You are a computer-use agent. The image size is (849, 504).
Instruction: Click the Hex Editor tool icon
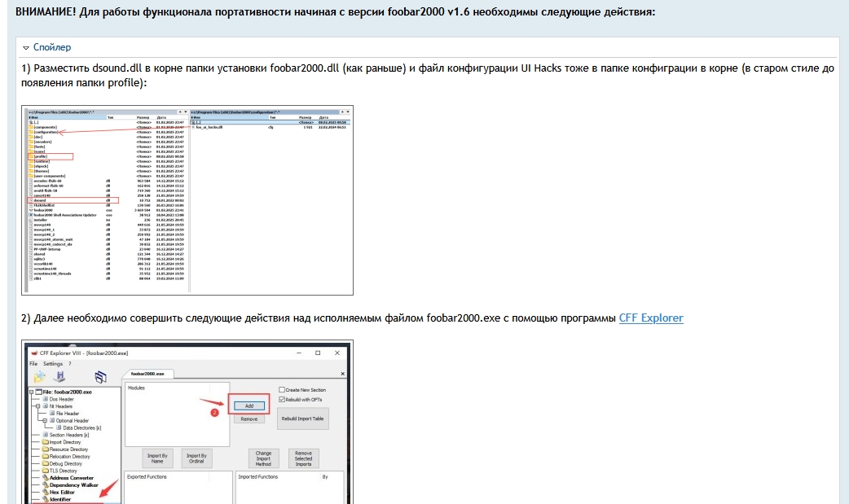[x=46, y=492]
